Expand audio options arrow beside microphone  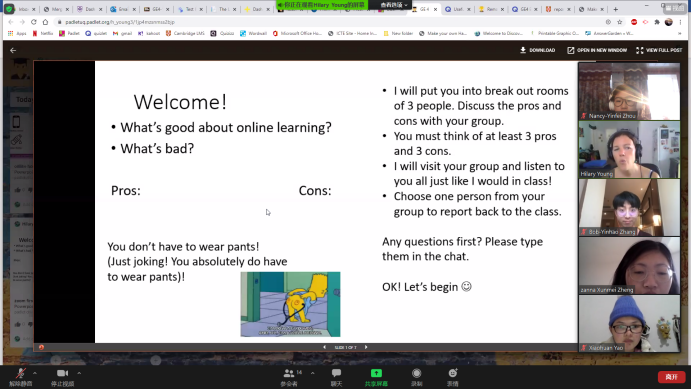[x=35, y=373]
